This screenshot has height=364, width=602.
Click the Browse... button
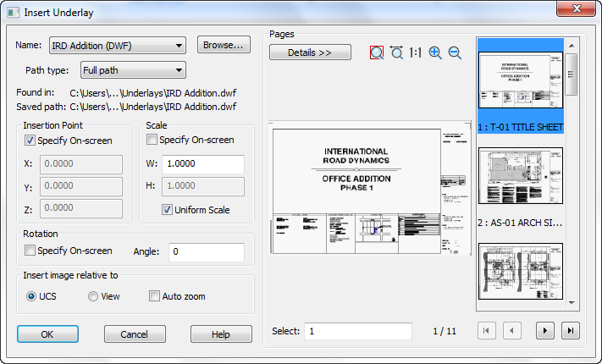224,45
